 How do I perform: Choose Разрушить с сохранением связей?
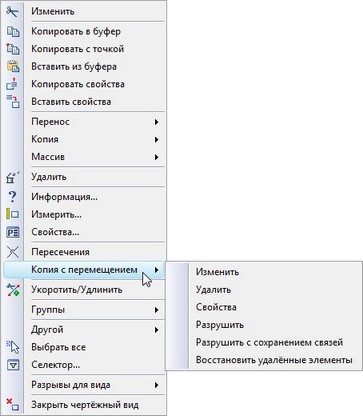269,342
